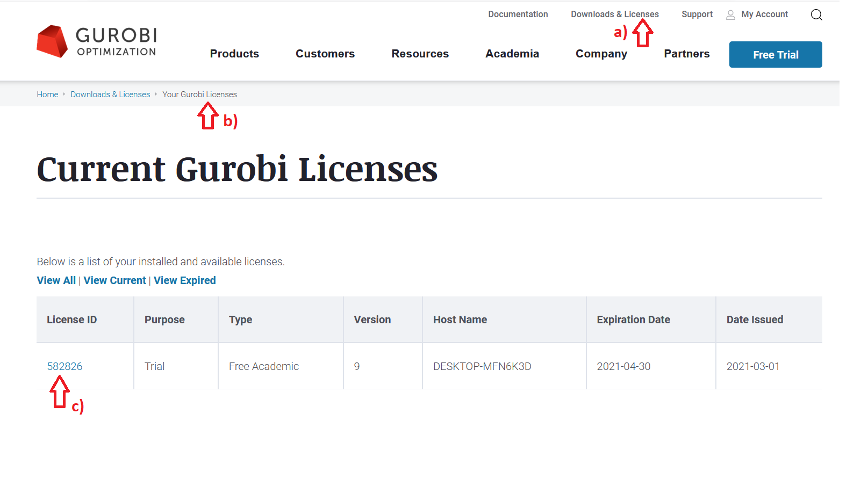Click the Host Name column header
This screenshot has width=868, height=479.
505,320
